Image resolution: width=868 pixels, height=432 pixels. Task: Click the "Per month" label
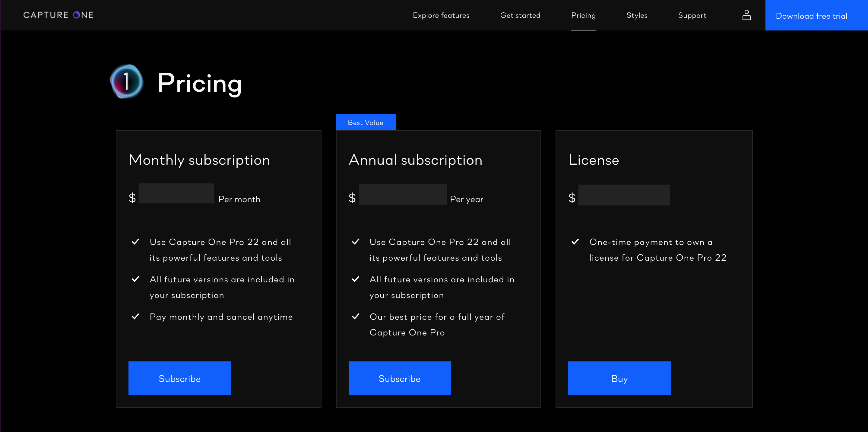point(239,199)
